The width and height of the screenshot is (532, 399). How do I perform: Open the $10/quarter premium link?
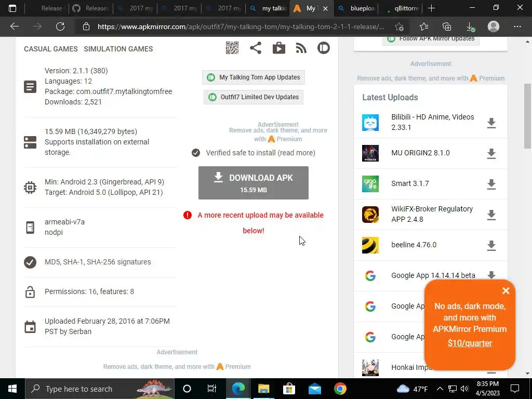point(470,343)
